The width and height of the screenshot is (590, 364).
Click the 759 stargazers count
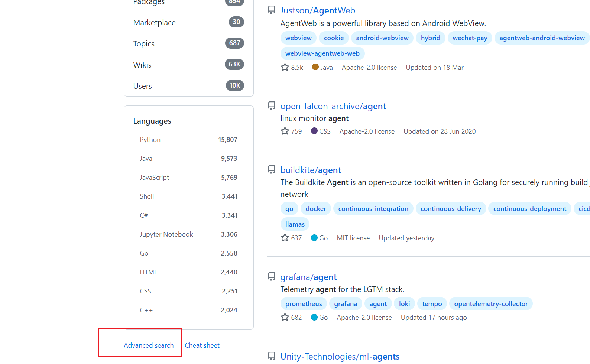tap(296, 131)
